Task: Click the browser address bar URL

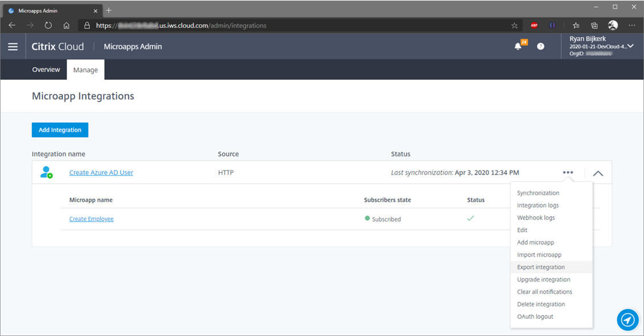Action: [x=181, y=26]
